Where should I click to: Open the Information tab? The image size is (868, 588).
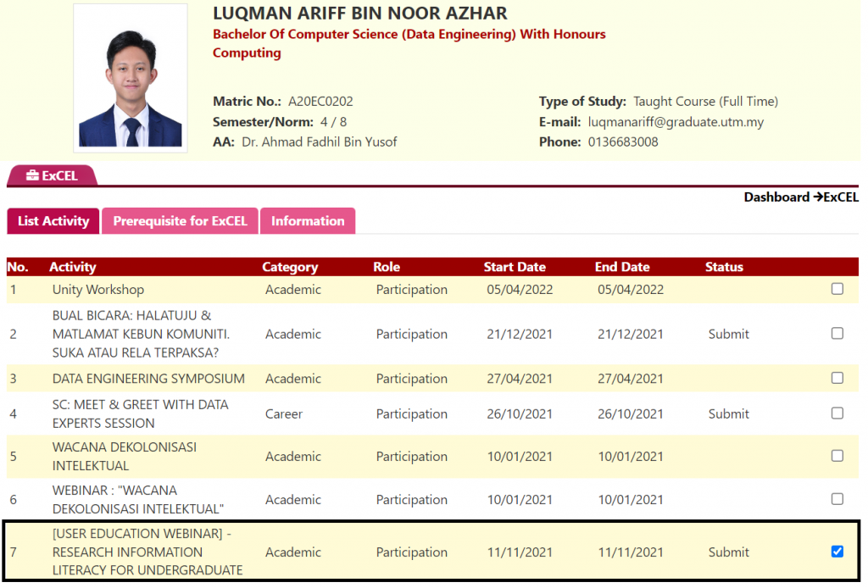point(308,221)
